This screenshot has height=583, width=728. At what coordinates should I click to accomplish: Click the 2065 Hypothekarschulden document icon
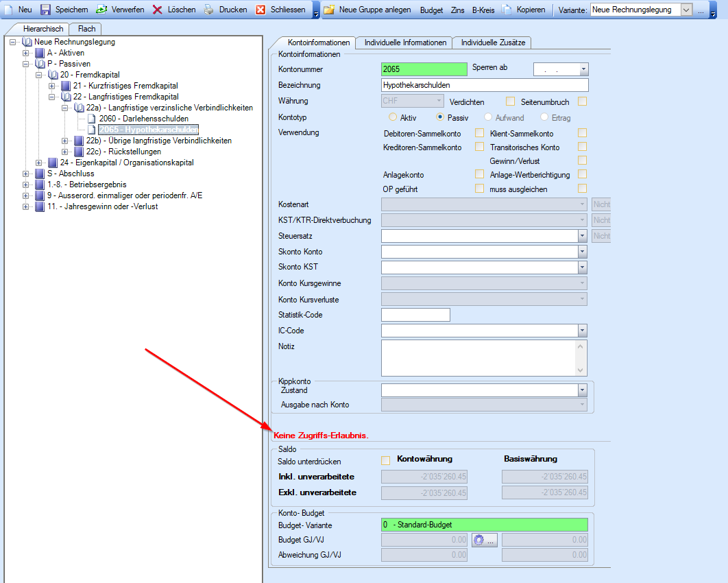click(x=92, y=130)
